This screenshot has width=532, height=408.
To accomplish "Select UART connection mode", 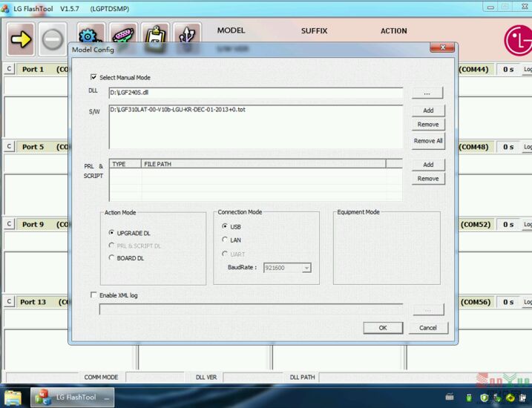I will pyautogui.click(x=225, y=254).
